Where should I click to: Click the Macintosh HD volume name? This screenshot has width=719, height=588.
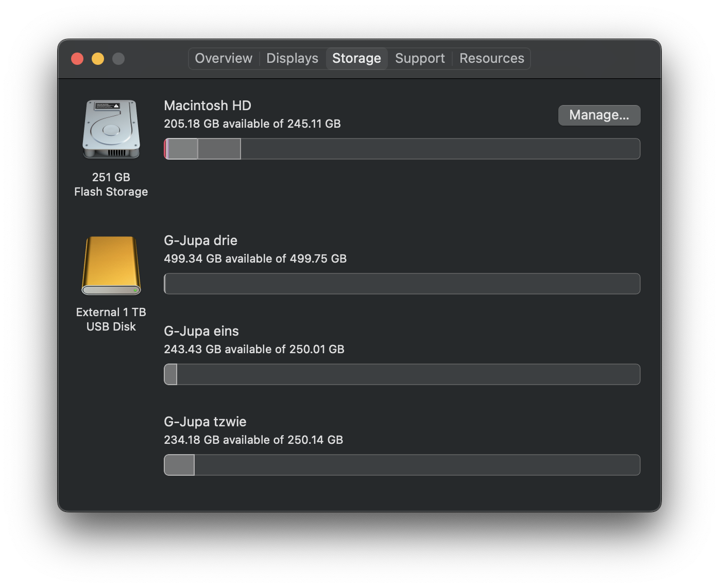[x=208, y=106]
